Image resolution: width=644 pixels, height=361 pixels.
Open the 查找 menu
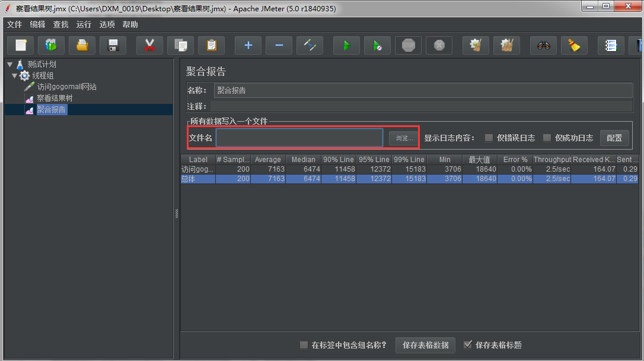pos(60,25)
